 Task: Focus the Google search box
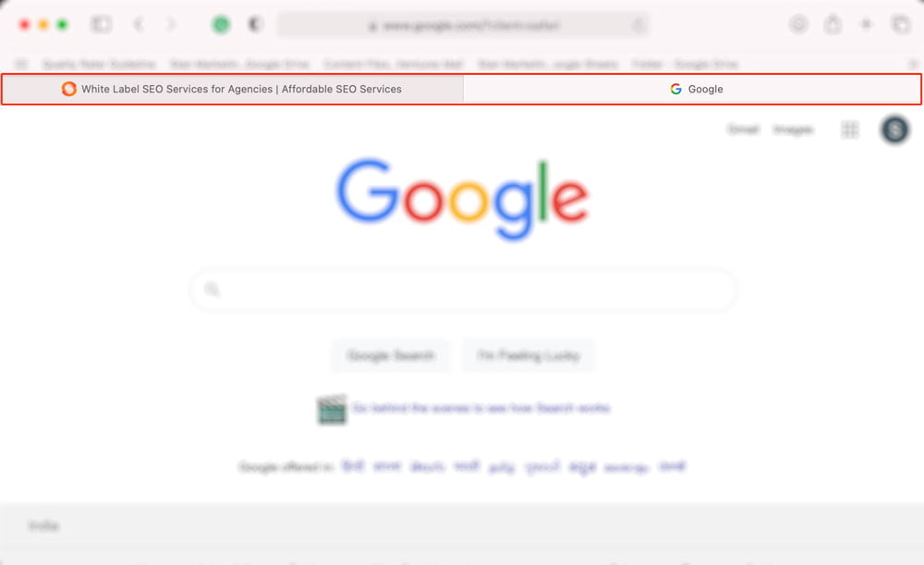(x=463, y=289)
